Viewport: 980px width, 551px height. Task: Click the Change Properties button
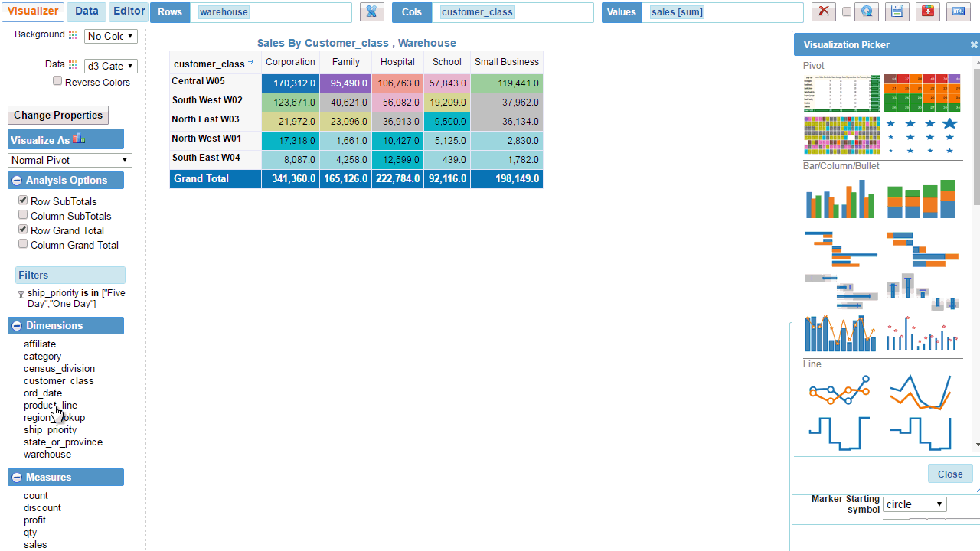[58, 115]
